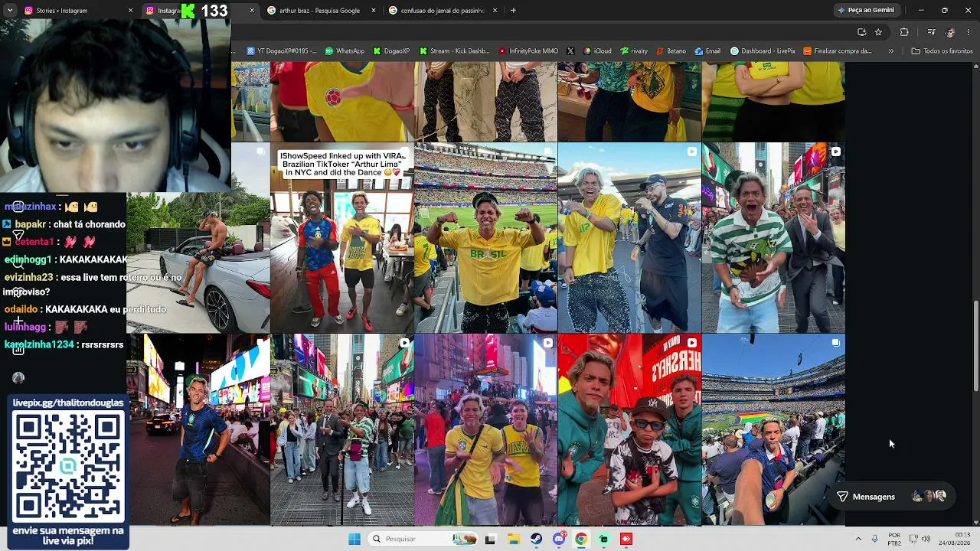
Task: Open the media controls icon
Action: [931, 32]
